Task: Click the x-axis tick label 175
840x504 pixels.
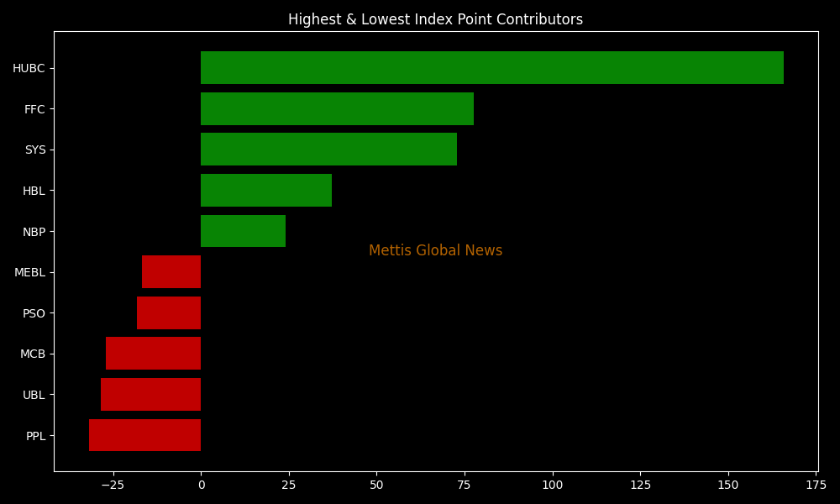Action: pyautogui.click(x=816, y=486)
